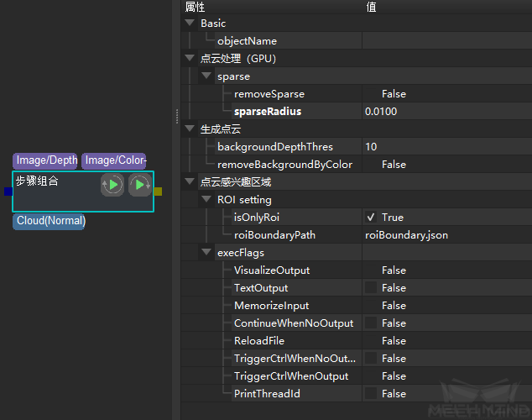Screen dimensions: 532x420
Task: Collapse the ROI setting group
Action: (206, 200)
